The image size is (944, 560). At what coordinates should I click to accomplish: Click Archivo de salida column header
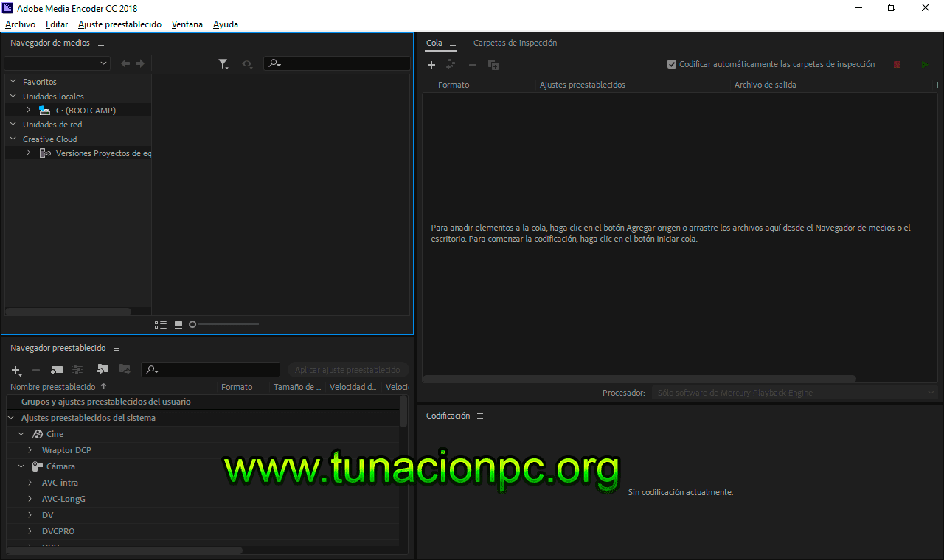[x=765, y=85]
